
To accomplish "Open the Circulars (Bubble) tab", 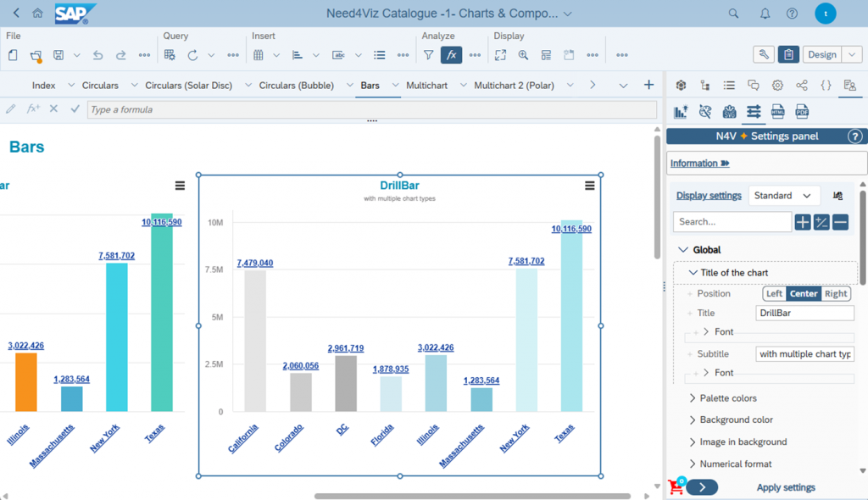I will coord(298,86).
